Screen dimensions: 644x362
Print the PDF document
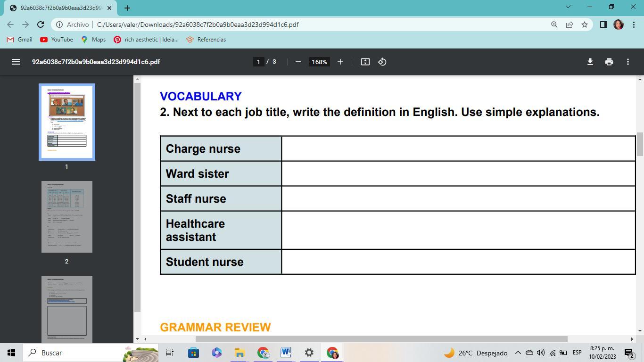click(x=609, y=62)
